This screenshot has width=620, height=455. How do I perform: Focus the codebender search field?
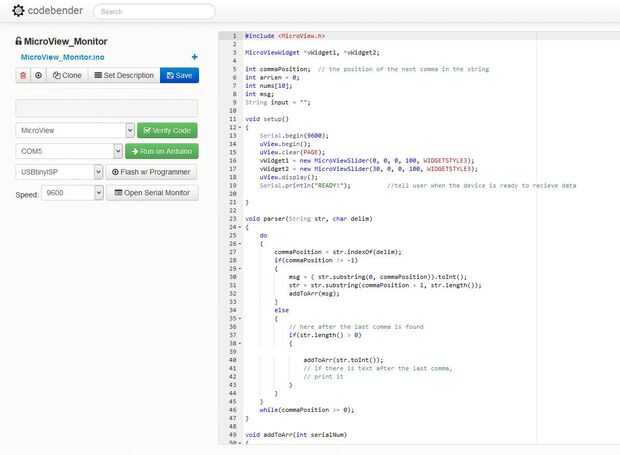point(155,11)
